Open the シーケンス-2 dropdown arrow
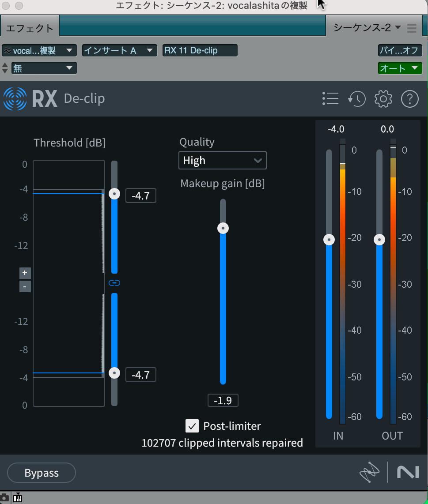 (398, 27)
